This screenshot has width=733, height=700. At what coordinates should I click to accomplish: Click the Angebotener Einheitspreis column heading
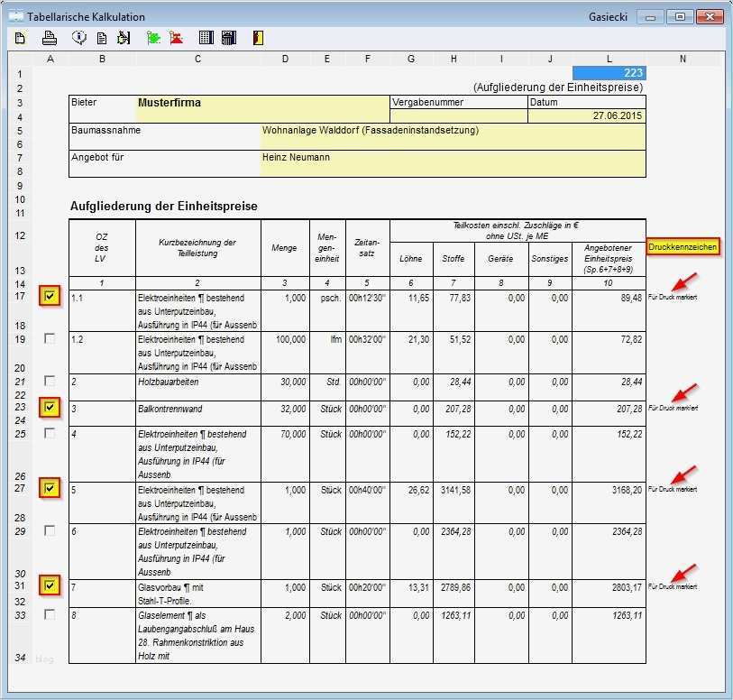point(609,259)
